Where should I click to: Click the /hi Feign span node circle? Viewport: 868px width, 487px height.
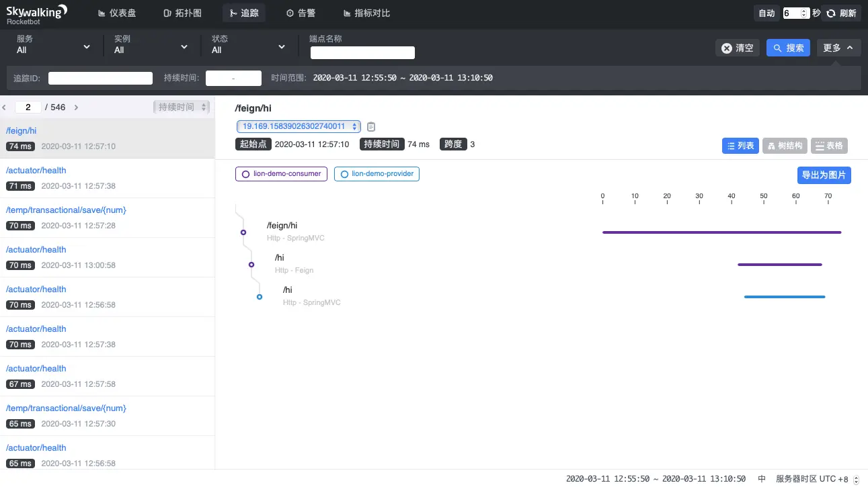pyautogui.click(x=251, y=265)
